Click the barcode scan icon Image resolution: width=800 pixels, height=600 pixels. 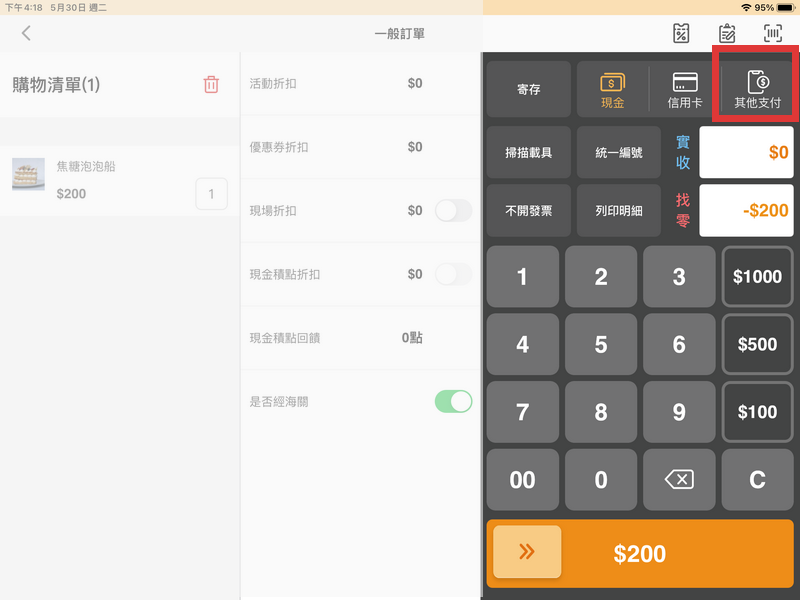pyautogui.click(x=769, y=33)
